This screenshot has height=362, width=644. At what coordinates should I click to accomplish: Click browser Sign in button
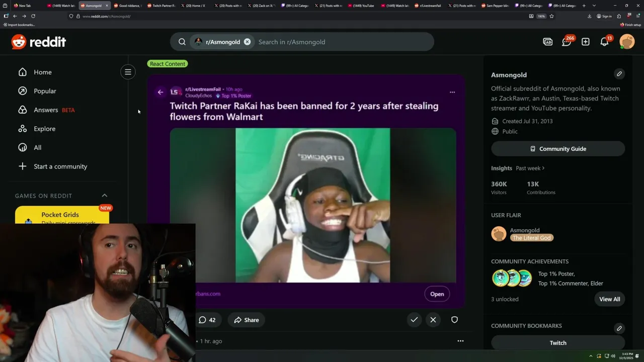(604, 16)
